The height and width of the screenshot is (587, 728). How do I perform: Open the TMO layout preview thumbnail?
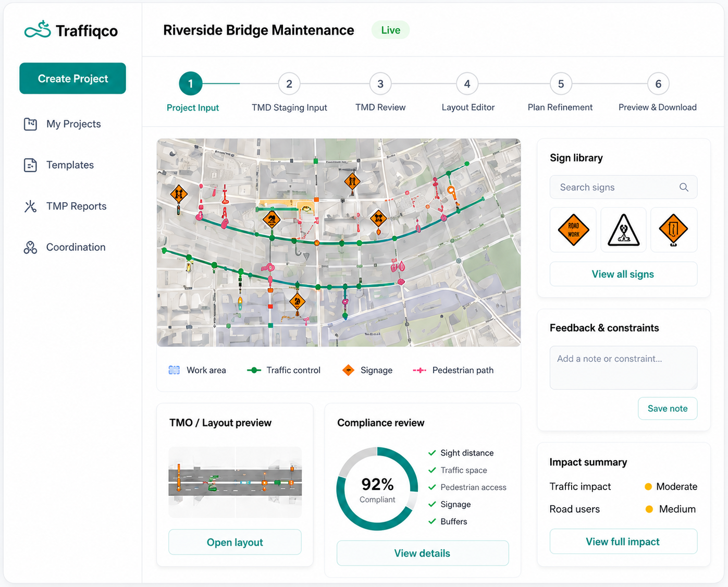click(235, 482)
